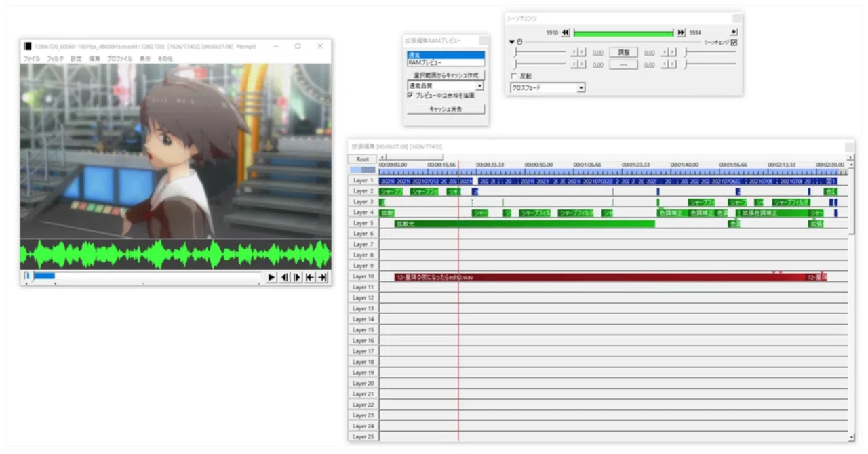Jump to the first frame of the video
The image size is (868, 454).
coord(310,277)
